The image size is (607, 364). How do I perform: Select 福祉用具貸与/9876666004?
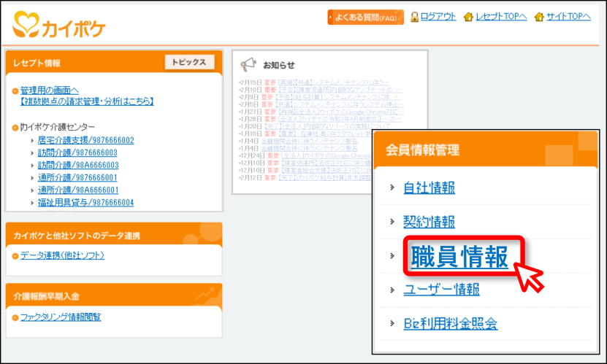pos(85,203)
